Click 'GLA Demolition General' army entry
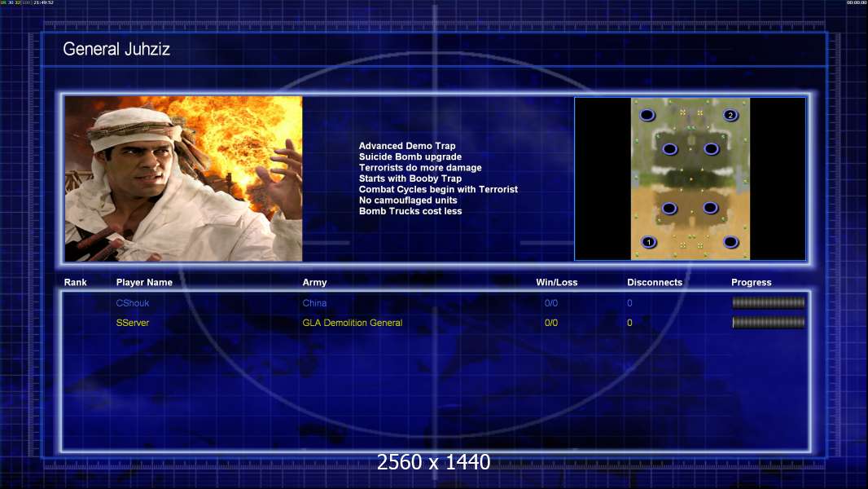Viewport: 868px width, 489px height. point(352,323)
